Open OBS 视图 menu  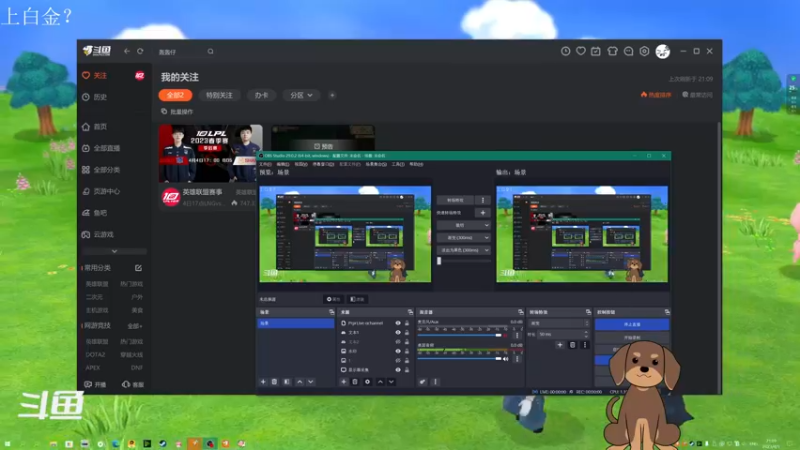click(301, 164)
